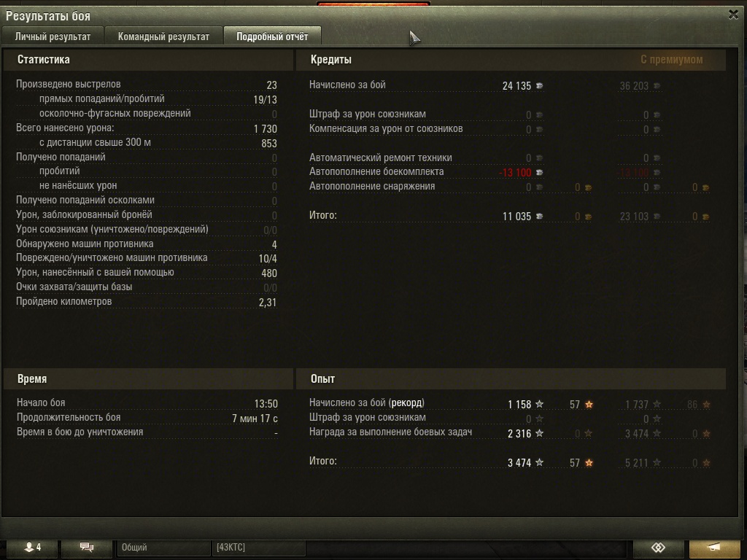Click premium credits icon next to 23 103
Viewport: 747px width, 560px height.
point(657,216)
